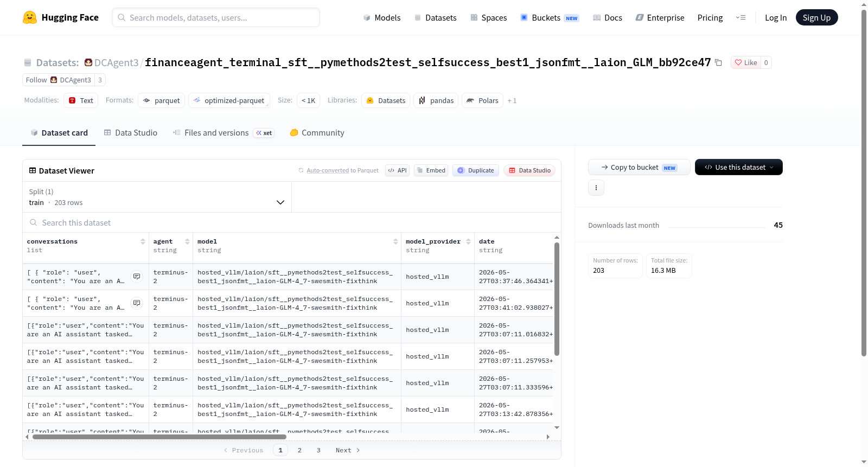The image size is (868, 467).
Task: Open Enterprise in the top navigation
Action: (x=660, y=17)
